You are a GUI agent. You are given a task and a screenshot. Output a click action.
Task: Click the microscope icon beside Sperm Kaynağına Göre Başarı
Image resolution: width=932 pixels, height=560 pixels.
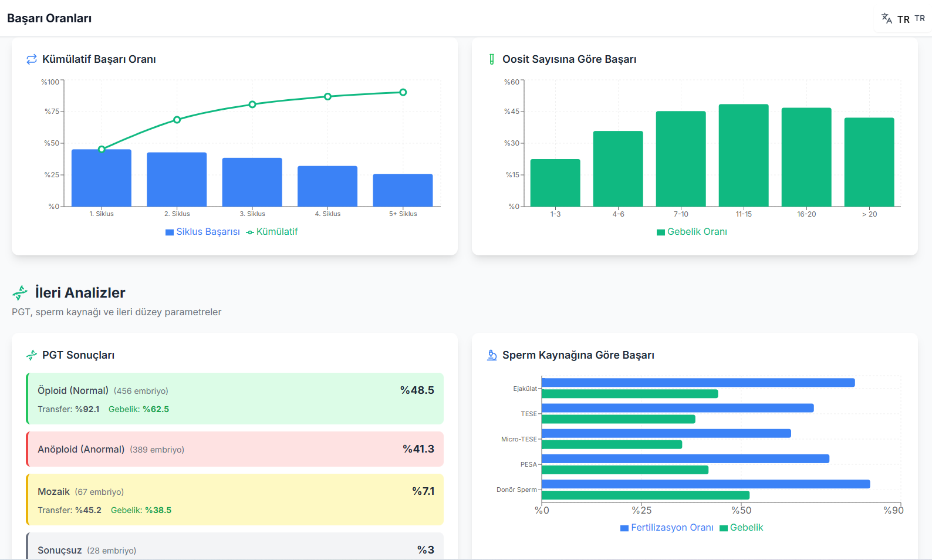[492, 355]
